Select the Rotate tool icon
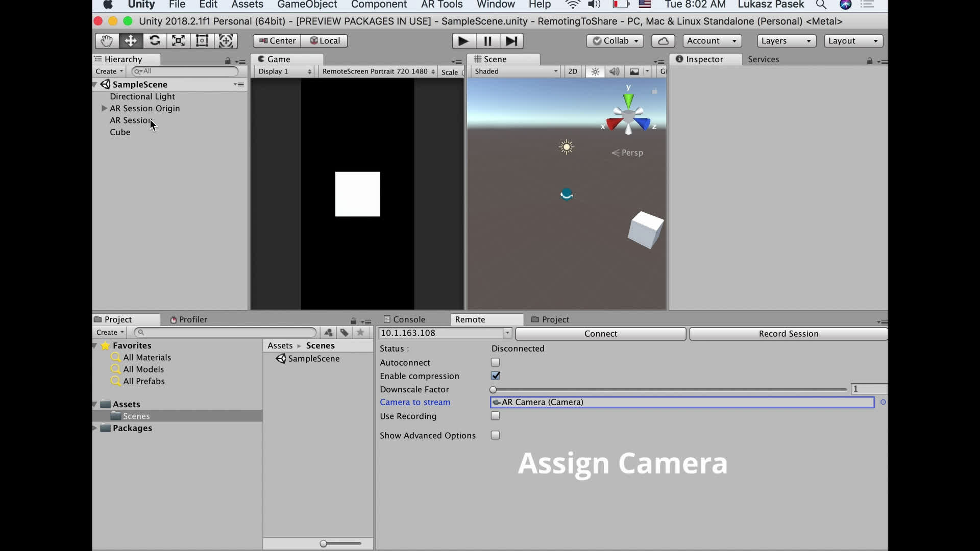This screenshot has width=980, height=551. click(x=155, y=41)
